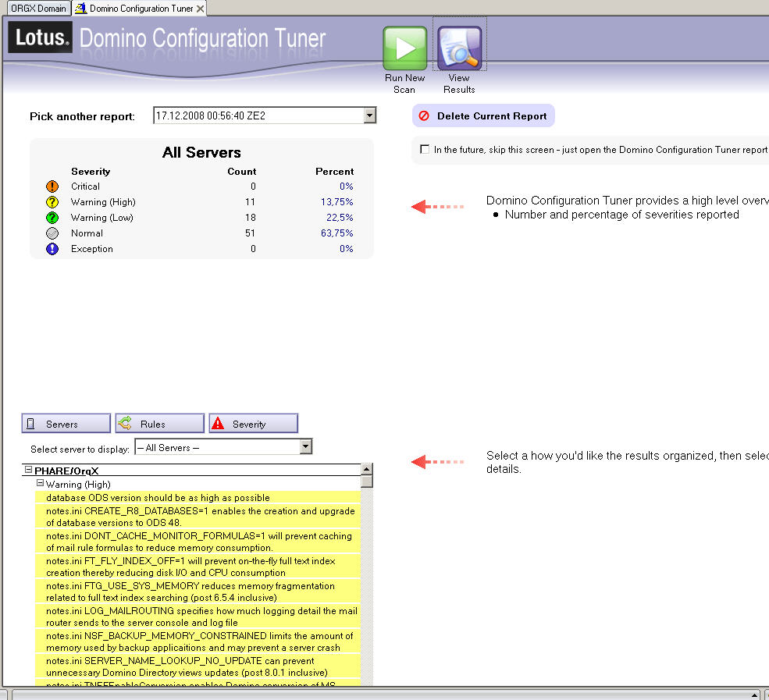The width and height of the screenshot is (769, 700).
Task: Click the 63,75% Normal percent link
Action: click(x=337, y=233)
